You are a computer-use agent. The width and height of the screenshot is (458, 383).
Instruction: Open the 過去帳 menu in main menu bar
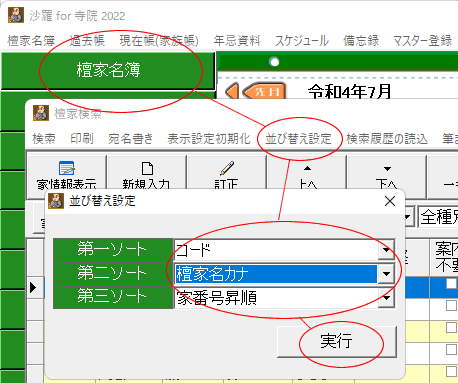click(x=87, y=41)
